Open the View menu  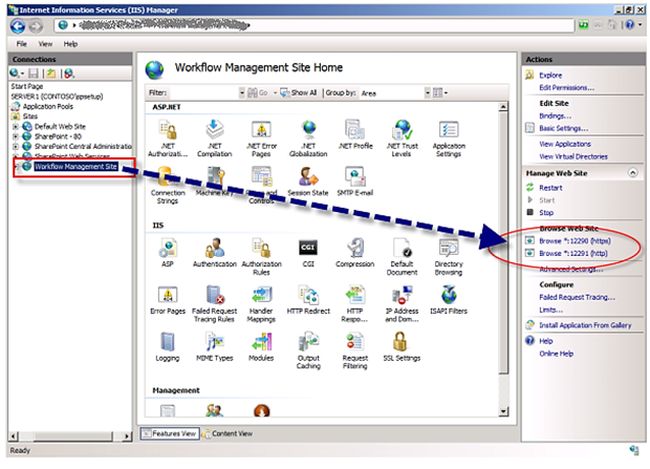pyautogui.click(x=45, y=44)
